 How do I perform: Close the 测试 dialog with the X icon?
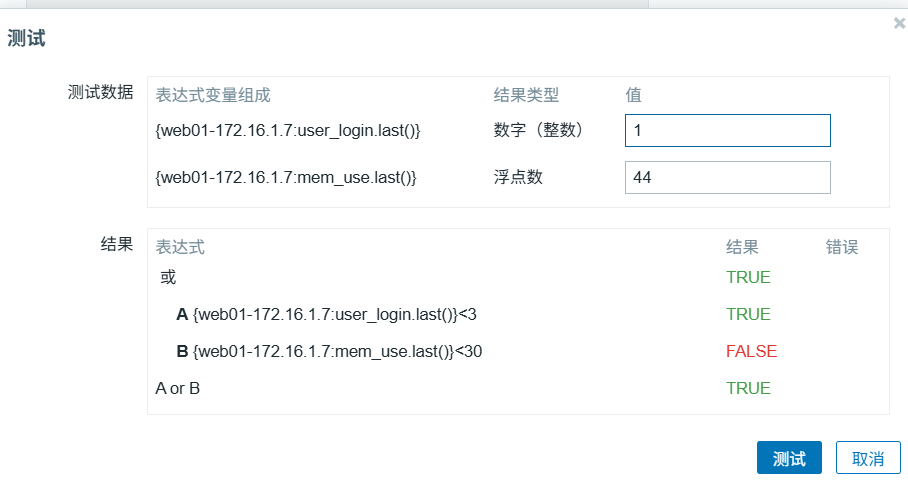pyautogui.click(x=899, y=23)
